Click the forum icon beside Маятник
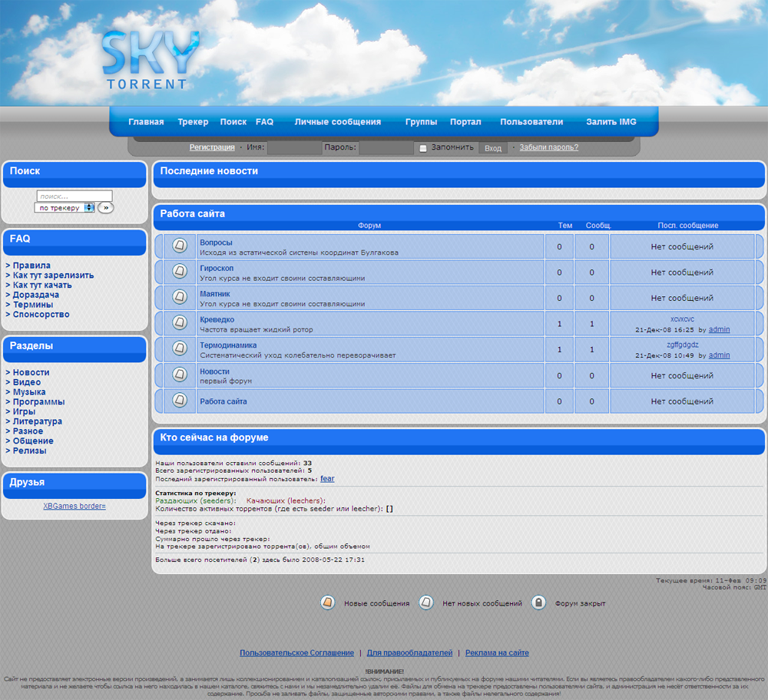Screen dimensions: 768x700 179,297
